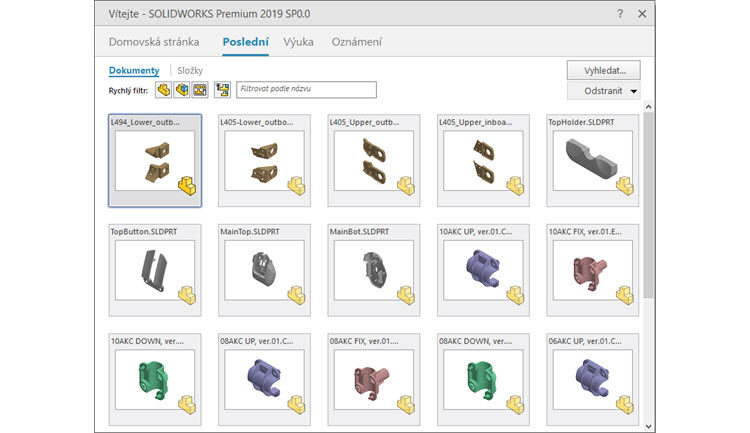Close the Vítejte welcome dialog
Viewport: 750px width, 433px height.
pos(642,14)
